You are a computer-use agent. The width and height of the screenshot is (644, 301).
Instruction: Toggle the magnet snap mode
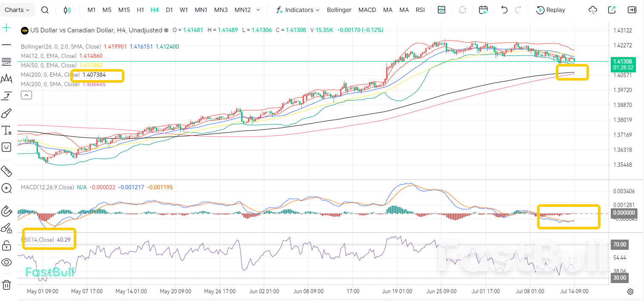tap(6, 211)
